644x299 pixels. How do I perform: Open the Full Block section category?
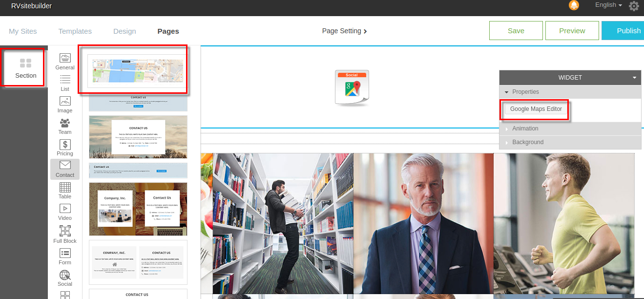pos(65,234)
